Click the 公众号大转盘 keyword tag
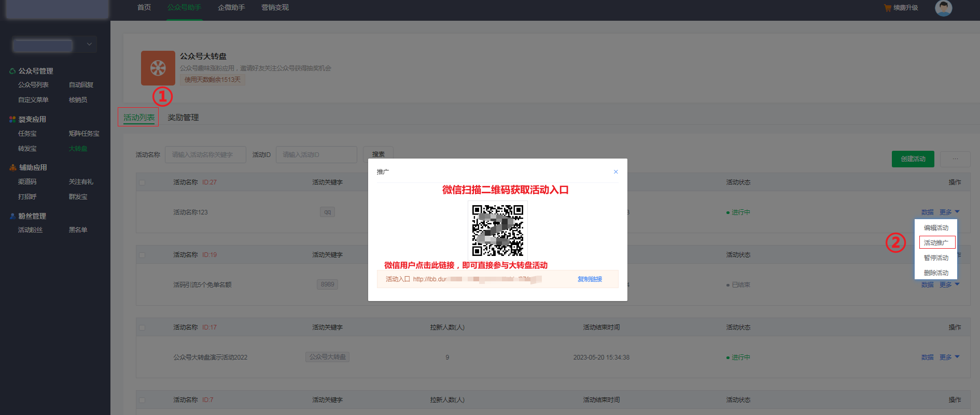This screenshot has width=980, height=415. 327,357
